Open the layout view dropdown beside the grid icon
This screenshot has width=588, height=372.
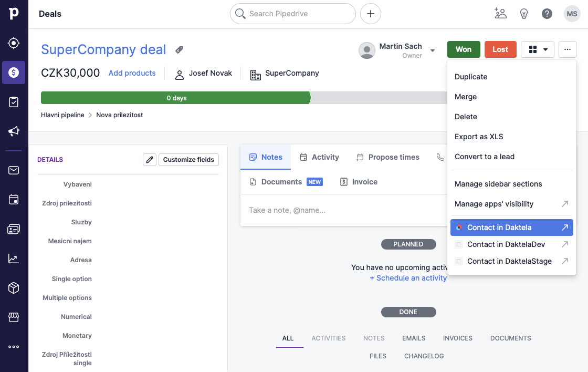point(544,49)
